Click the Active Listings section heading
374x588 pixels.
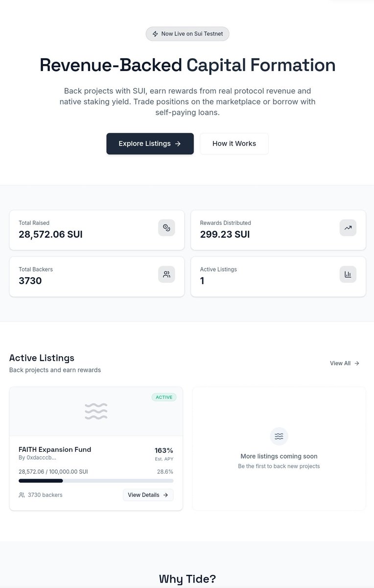point(42,358)
